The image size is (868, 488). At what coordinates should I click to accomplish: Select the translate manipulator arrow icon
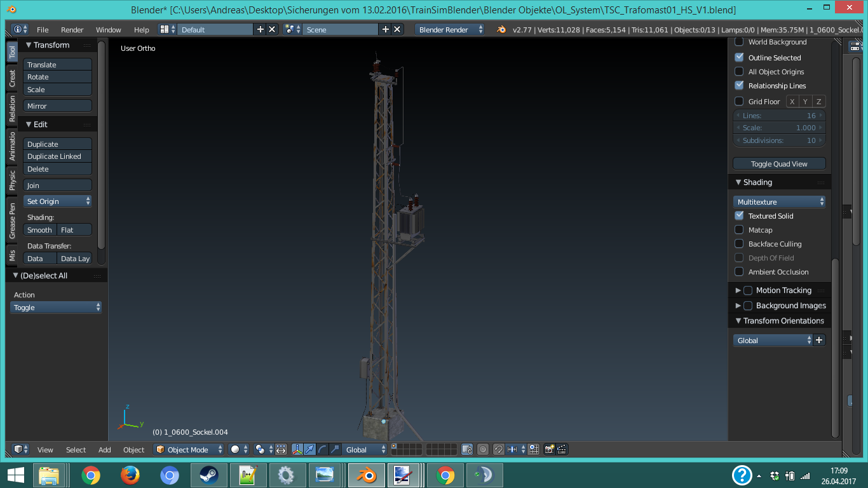[309, 449]
